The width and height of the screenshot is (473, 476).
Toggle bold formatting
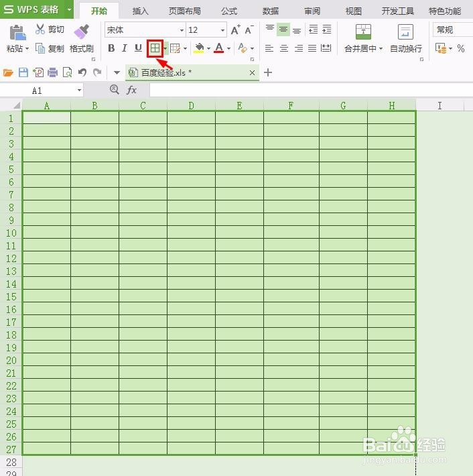pos(111,48)
